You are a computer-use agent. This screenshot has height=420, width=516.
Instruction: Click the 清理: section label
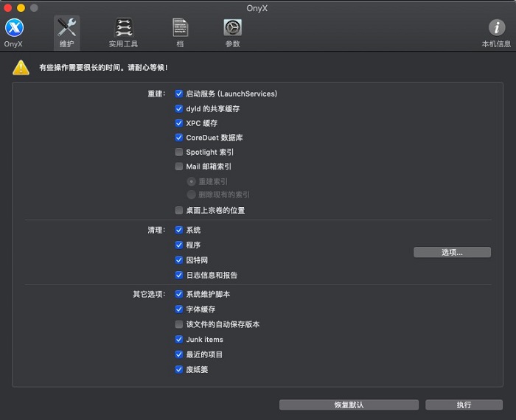[156, 230]
